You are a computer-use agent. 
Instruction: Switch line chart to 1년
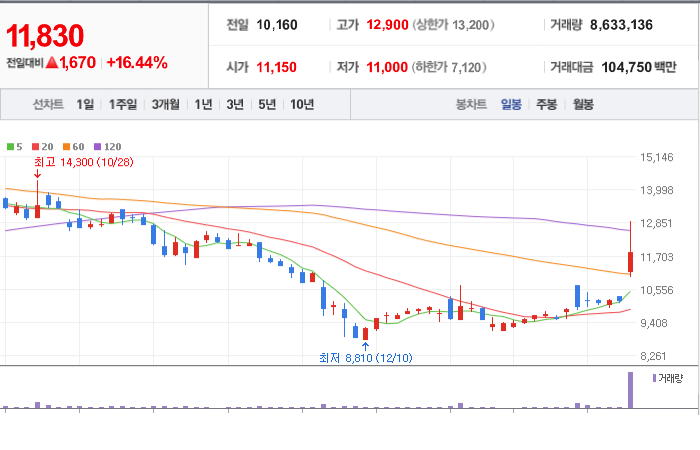[203, 104]
